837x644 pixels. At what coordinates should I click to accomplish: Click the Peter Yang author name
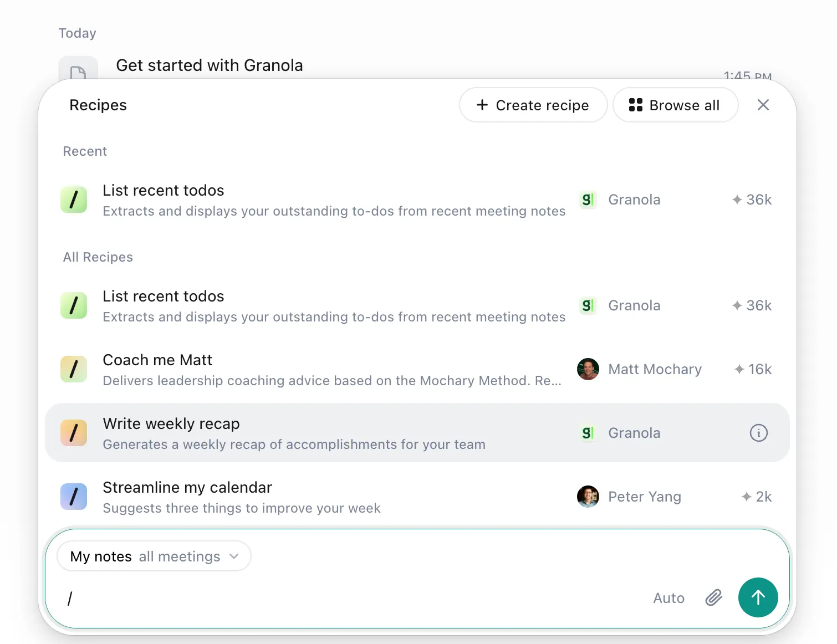click(x=645, y=497)
